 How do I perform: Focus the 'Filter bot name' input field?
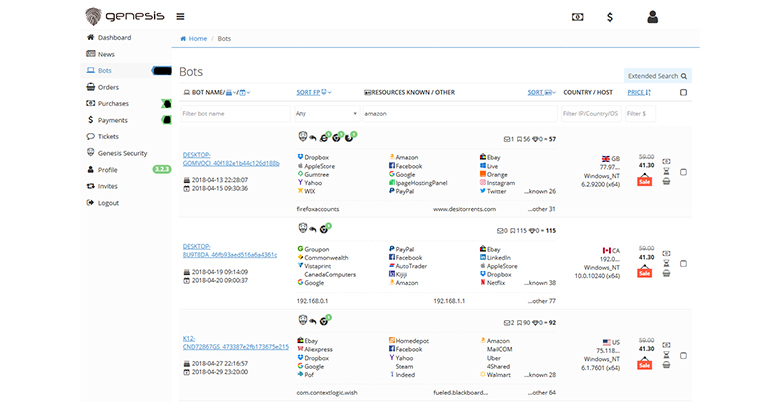(235, 113)
